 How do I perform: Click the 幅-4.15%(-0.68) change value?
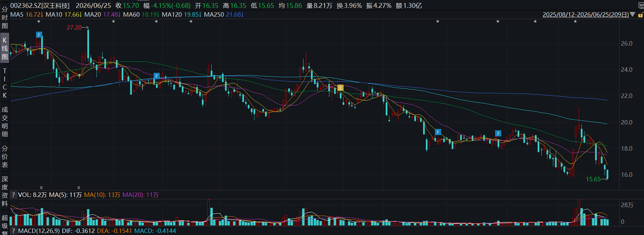click(167, 5)
